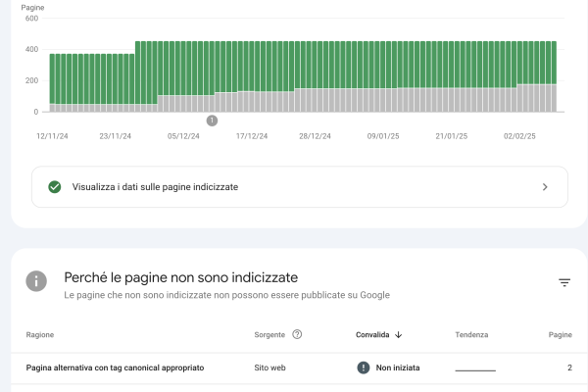Image resolution: width=588 pixels, height=392 pixels.
Task: Sort by the Convalida column header
Action: click(372, 334)
